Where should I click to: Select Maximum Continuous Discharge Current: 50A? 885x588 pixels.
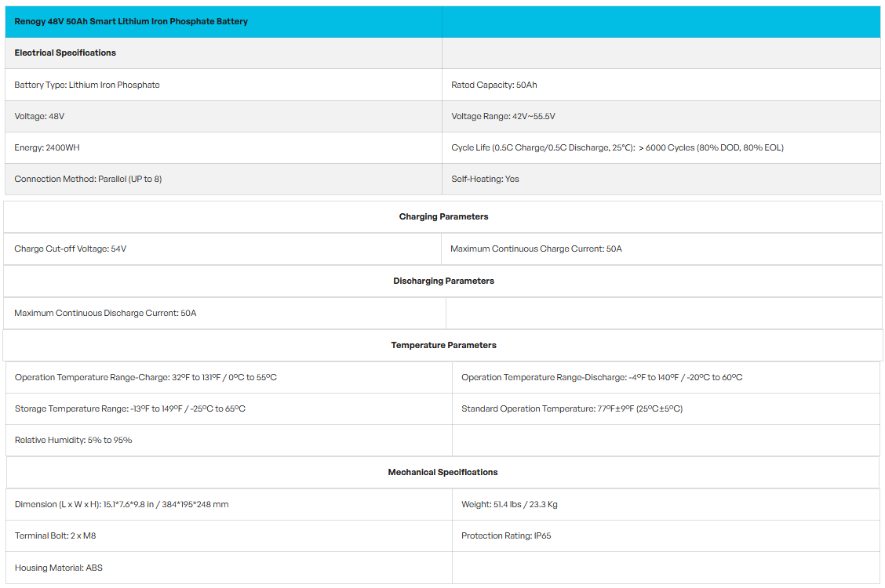106,314
